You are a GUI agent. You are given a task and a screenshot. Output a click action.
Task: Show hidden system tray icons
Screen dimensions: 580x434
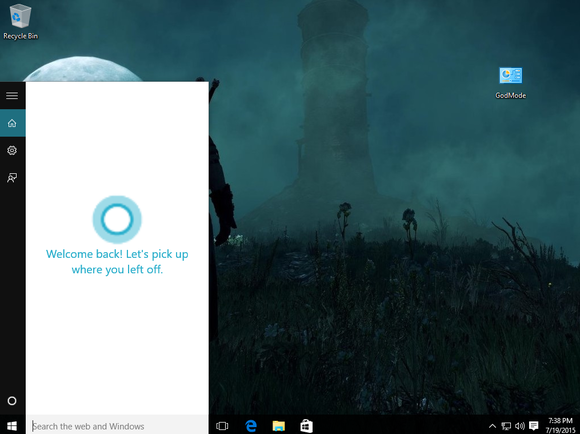[x=492, y=426]
